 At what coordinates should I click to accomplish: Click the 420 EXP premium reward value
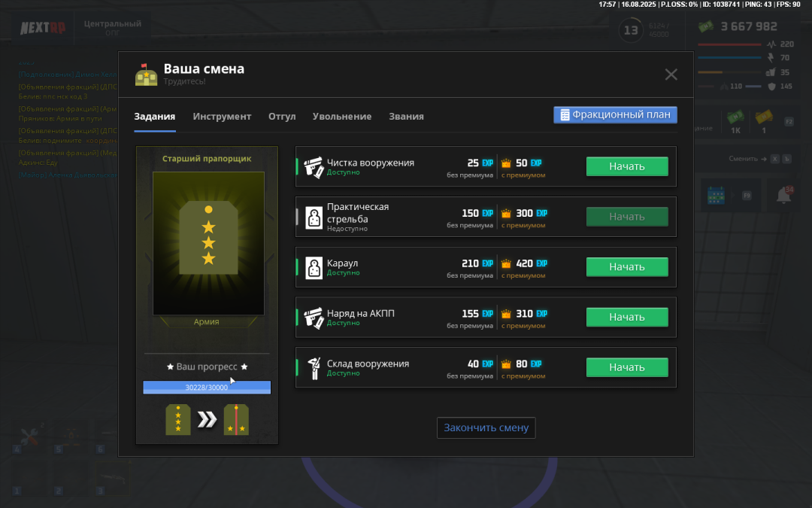pos(532,263)
